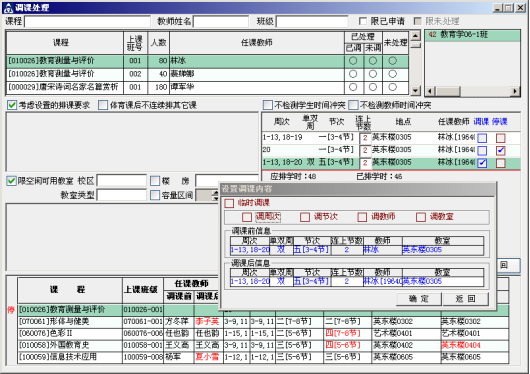Select 已调 radio for 林冰 course row

click(x=353, y=61)
